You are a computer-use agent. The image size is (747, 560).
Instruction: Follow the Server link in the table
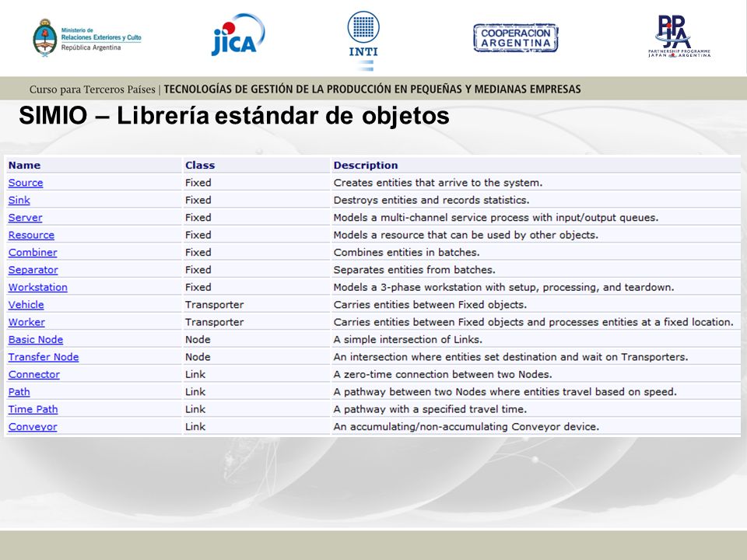coord(25,218)
